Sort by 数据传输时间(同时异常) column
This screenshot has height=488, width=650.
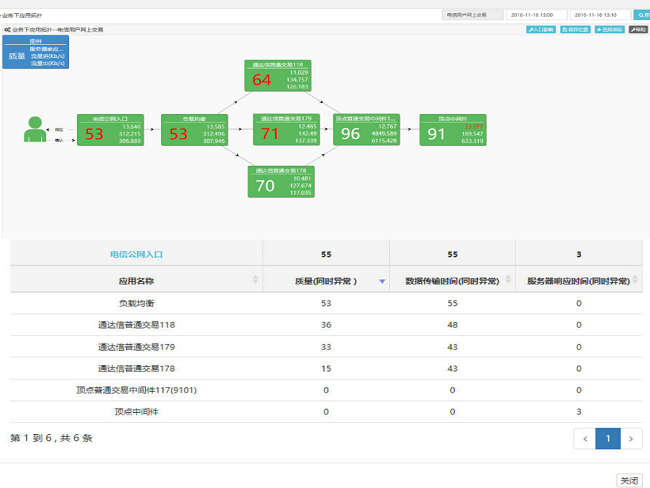click(451, 281)
